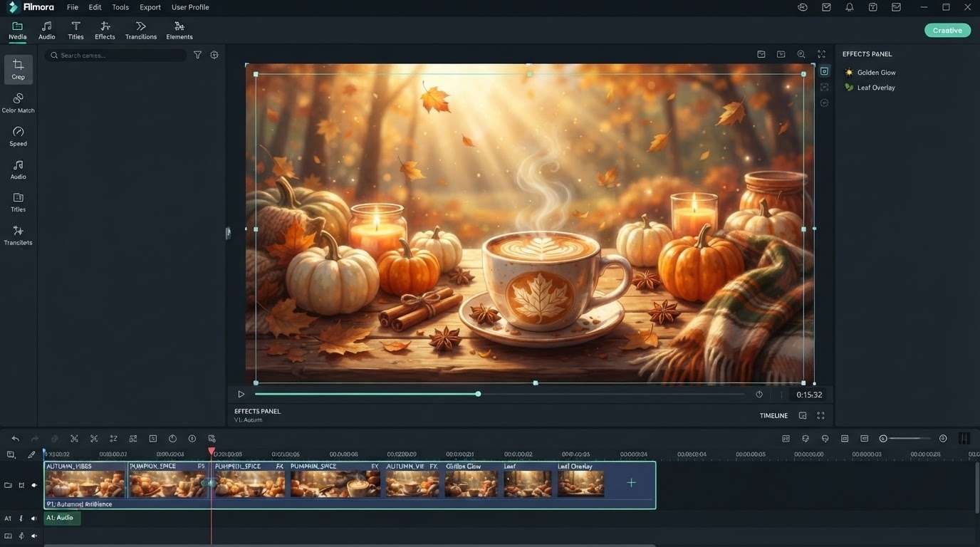
Task: Select Golden Glow in Effects Panel
Action: (870, 73)
